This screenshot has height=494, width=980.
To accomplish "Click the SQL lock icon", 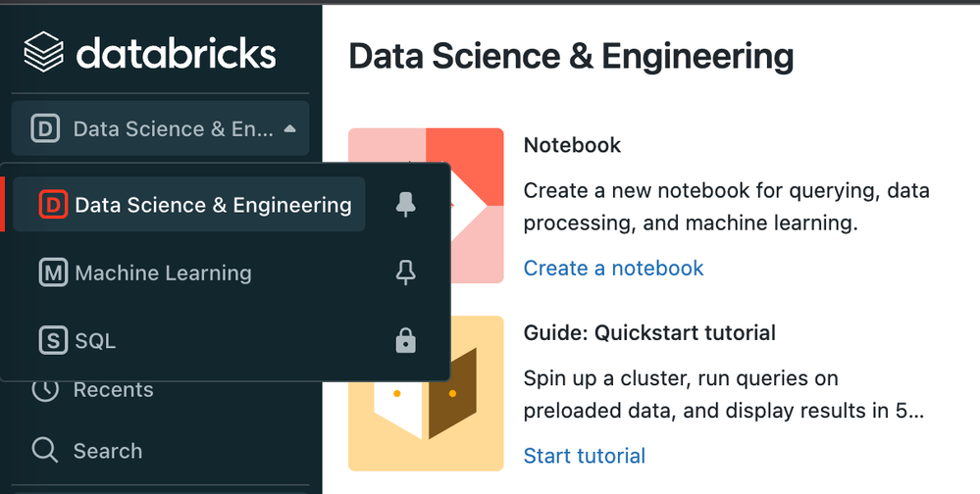I will pos(404,341).
